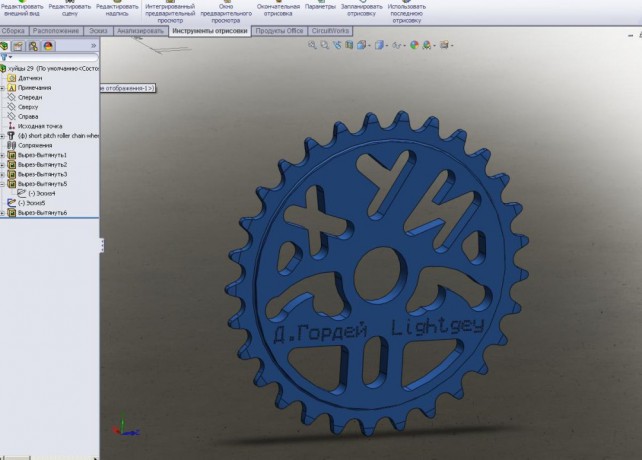642x460 pixels.
Task: Expand the Примечания folder node
Action: pos(3,88)
